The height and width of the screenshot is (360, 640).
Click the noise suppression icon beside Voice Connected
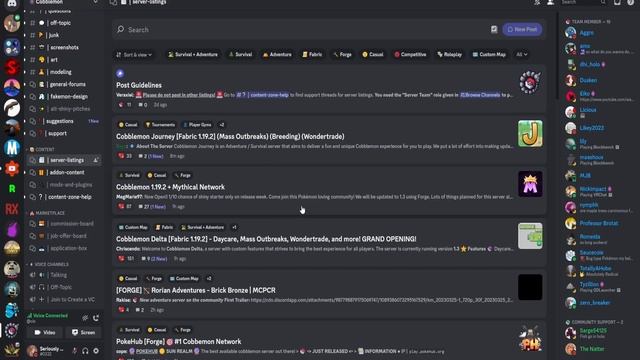pyautogui.click(x=85, y=318)
